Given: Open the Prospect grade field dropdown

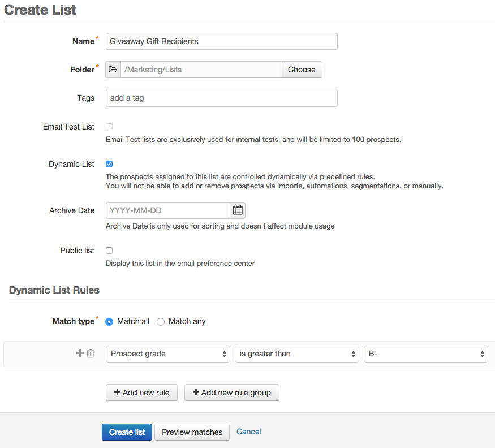Looking at the screenshot, I should pyautogui.click(x=168, y=354).
